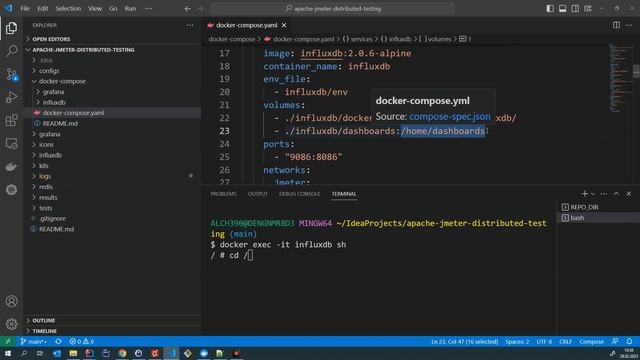Expand the logs folder
The height and width of the screenshot is (360, 640).
112,176
